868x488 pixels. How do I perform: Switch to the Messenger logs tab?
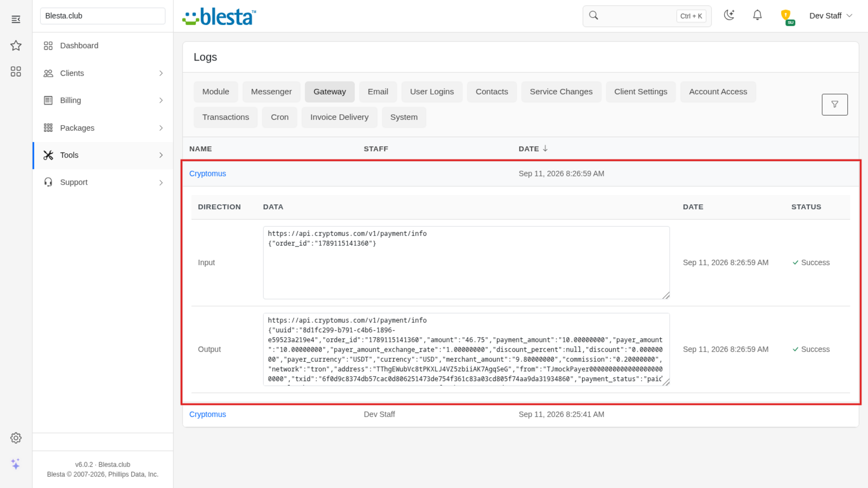(x=271, y=92)
